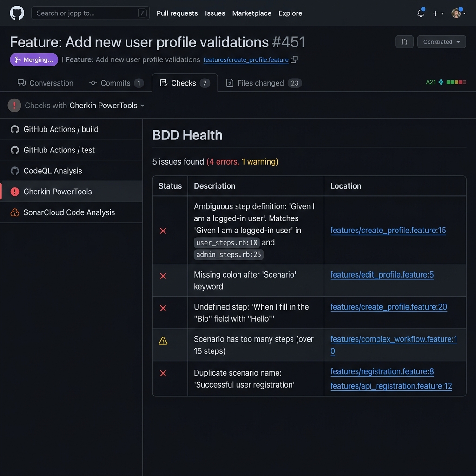Open the features/edit_profile.feature:5 link

(x=382, y=275)
